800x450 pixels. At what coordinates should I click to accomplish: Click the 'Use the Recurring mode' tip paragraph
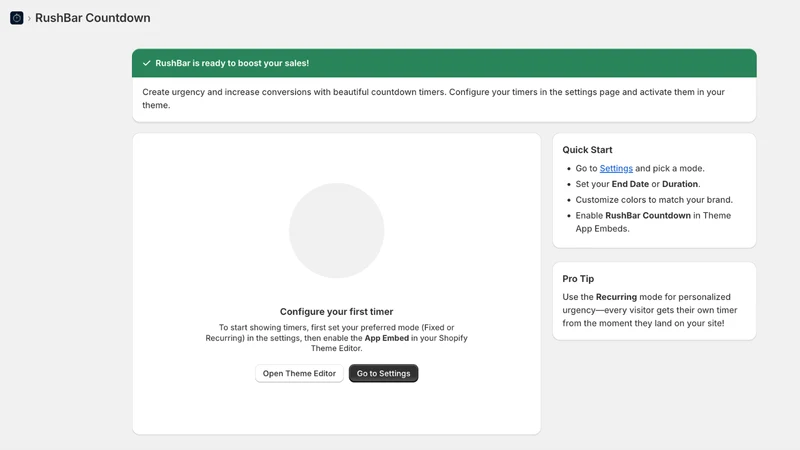tap(649, 310)
